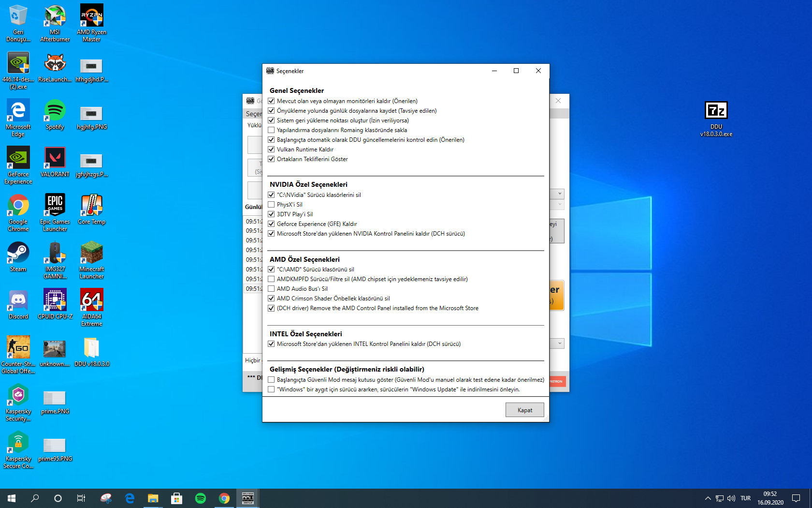Viewport: 812px width, 508px height.
Task: Open File Explorer from the taskbar
Action: tap(153, 498)
